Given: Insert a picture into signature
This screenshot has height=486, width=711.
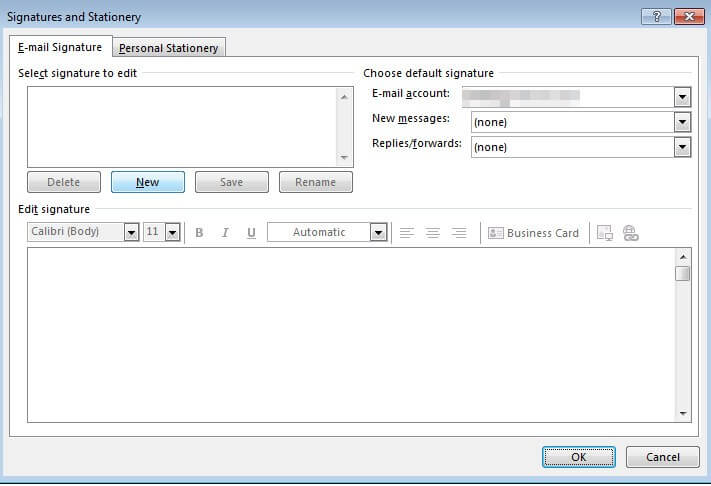Looking at the screenshot, I should pos(605,233).
